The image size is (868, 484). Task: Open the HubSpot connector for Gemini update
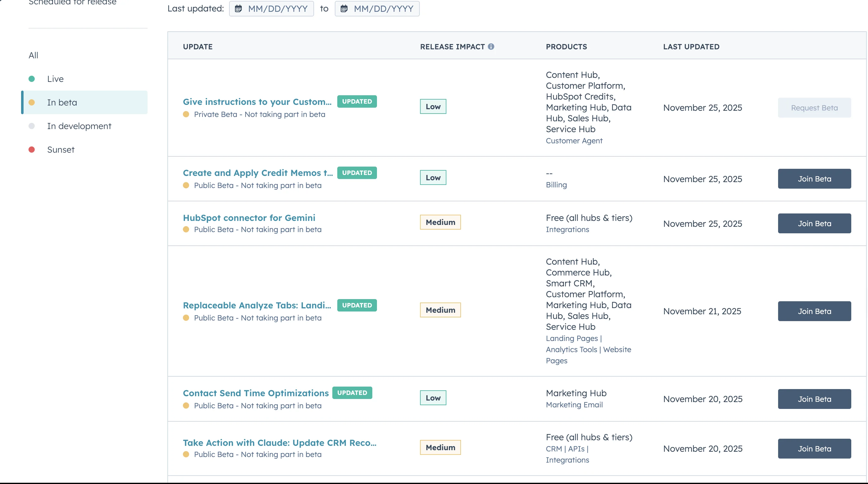249,217
